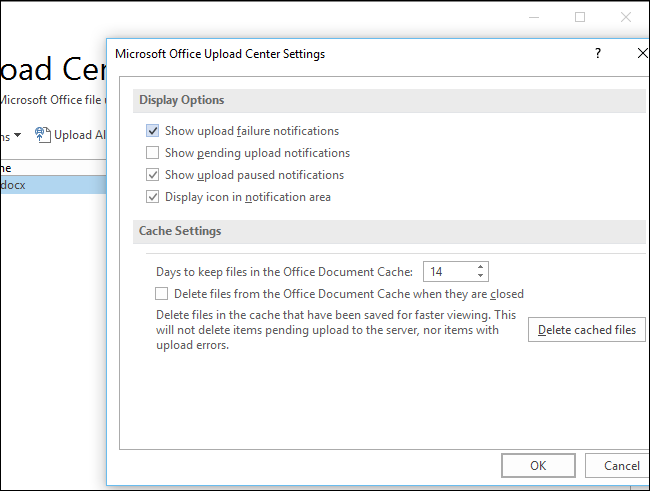Check Delete files from cache when closed
This screenshot has width=650, height=491.
[x=162, y=294]
